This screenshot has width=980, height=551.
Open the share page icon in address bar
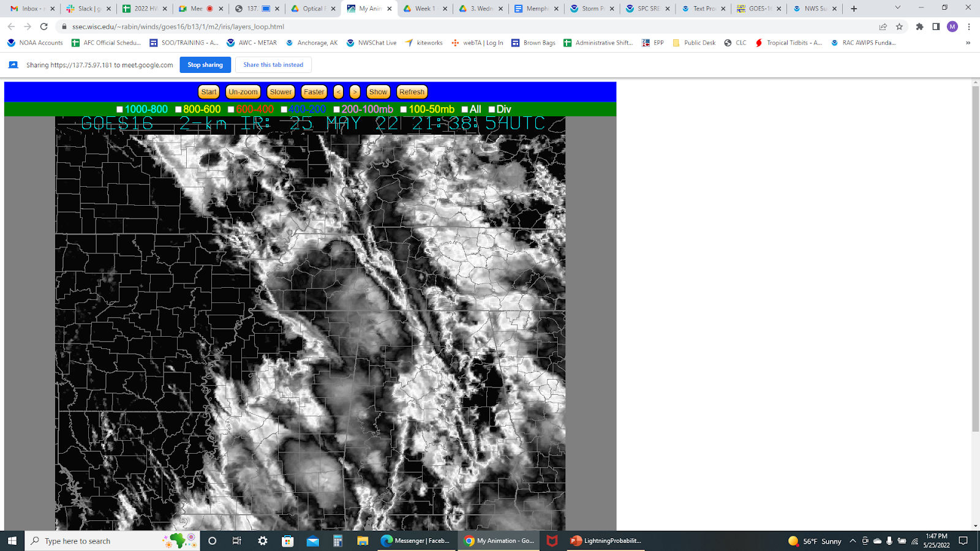pos(883,26)
